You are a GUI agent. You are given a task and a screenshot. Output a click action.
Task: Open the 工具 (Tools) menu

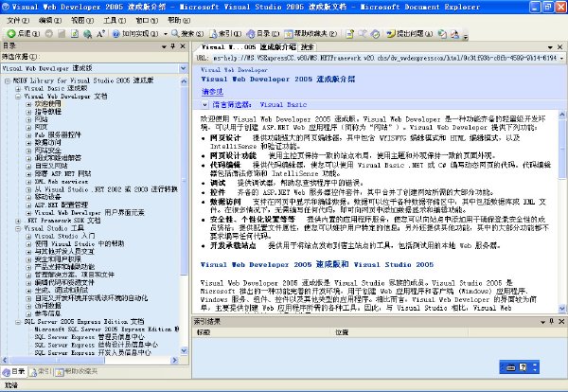coord(115,20)
